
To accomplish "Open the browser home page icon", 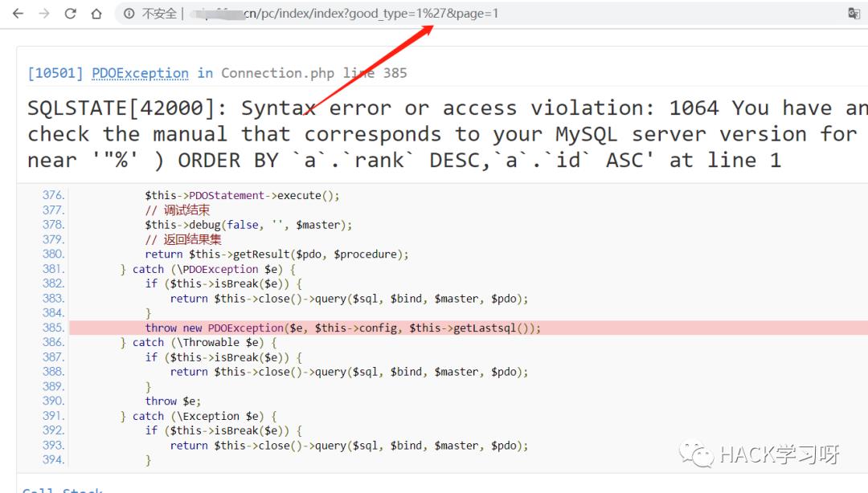I will [96, 14].
